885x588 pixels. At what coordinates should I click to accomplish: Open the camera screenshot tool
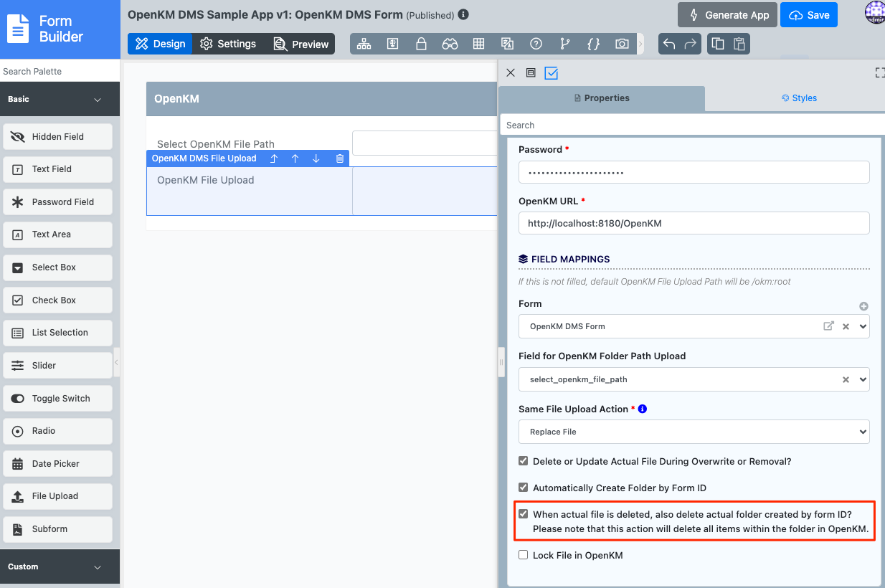tap(622, 44)
